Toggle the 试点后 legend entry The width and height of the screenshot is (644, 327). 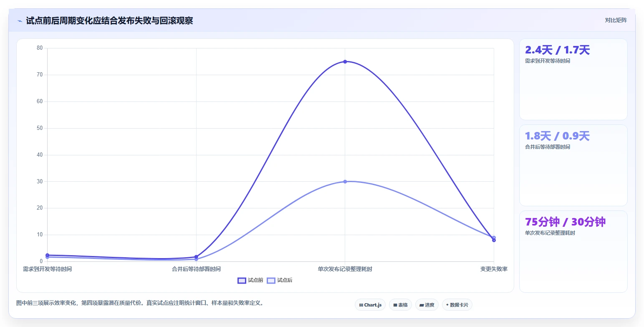pyautogui.click(x=280, y=280)
